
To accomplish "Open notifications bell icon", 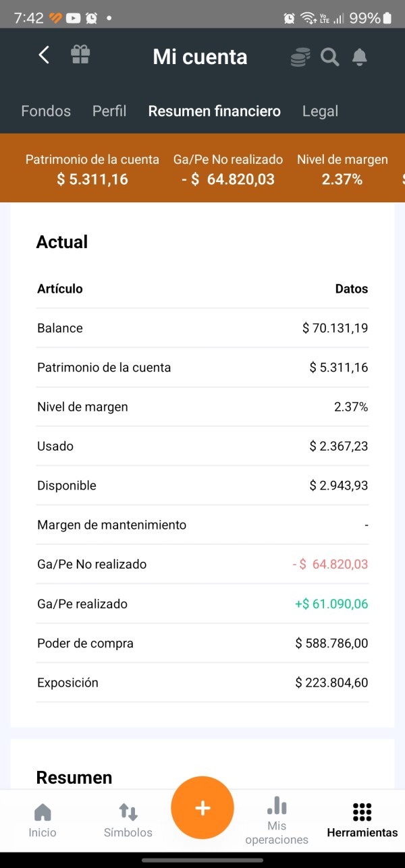I will (x=360, y=57).
